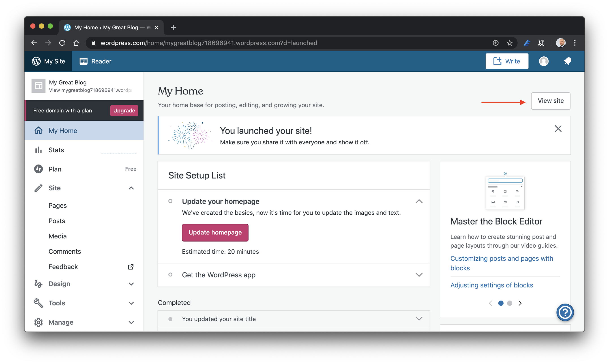609x364 pixels.
Task: Open Stats in the sidebar
Action: coord(84,150)
